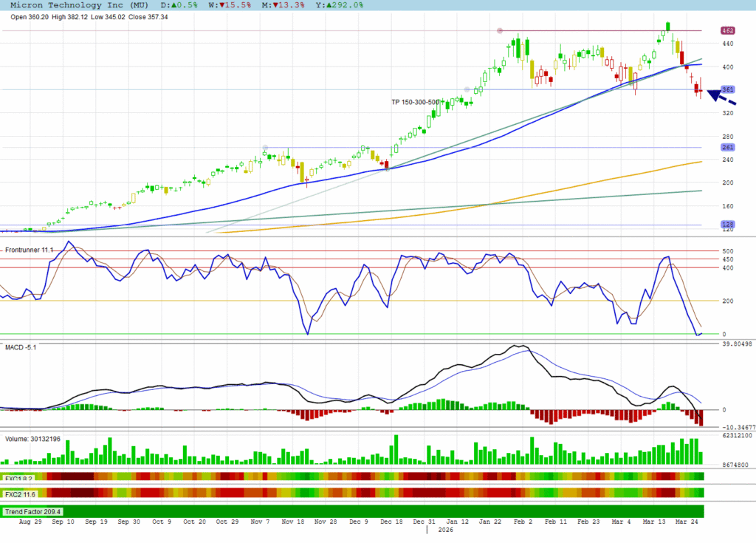Click the 128 price level tag
The image size is (756, 543).
726,225
